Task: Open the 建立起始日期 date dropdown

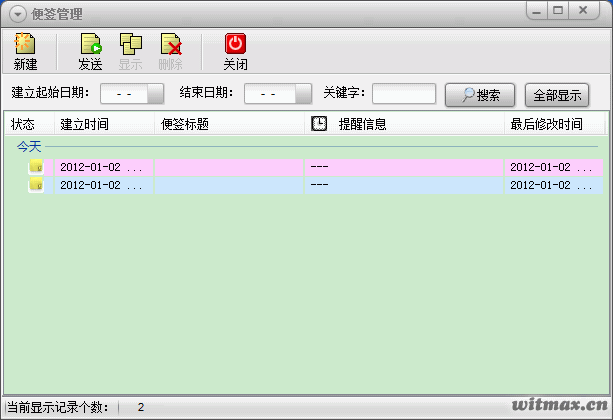Action: coord(155,94)
